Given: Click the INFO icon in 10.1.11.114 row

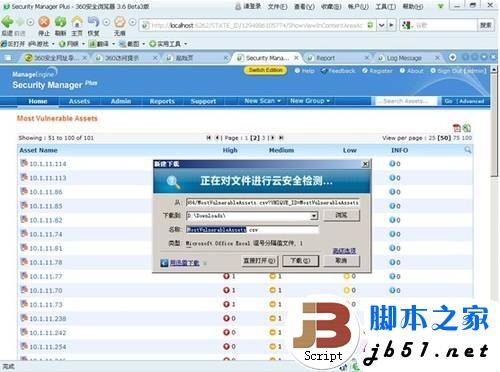Looking at the screenshot, I should (x=392, y=163).
